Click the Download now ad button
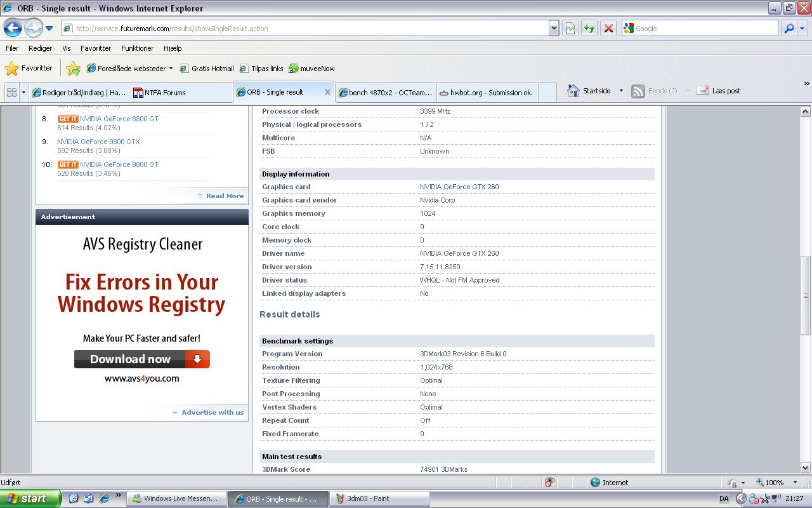This screenshot has height=508, width=812. tap(142, 359)
